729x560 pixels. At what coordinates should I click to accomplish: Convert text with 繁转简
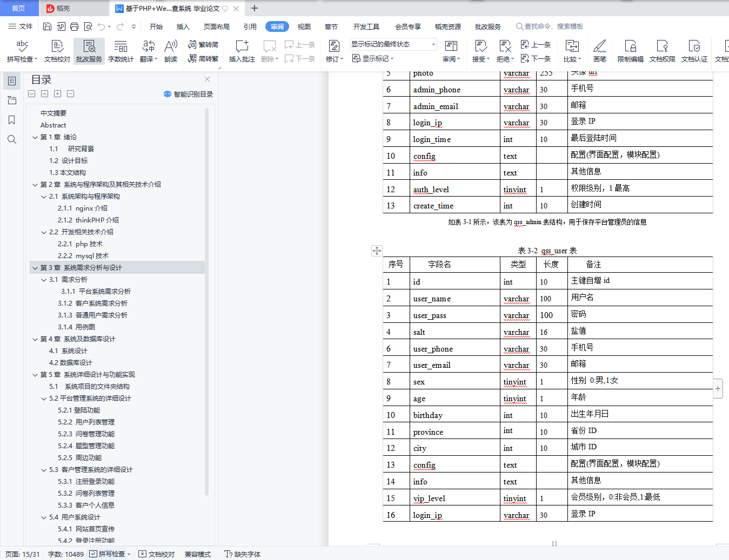pyautogui.click(x=203, y=45)
